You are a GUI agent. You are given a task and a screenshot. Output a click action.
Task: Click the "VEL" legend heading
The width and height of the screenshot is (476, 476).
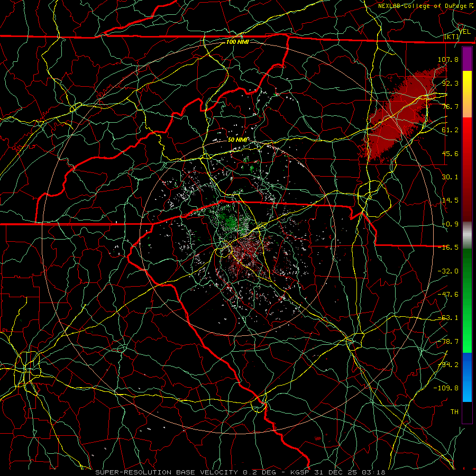(465, 32)
